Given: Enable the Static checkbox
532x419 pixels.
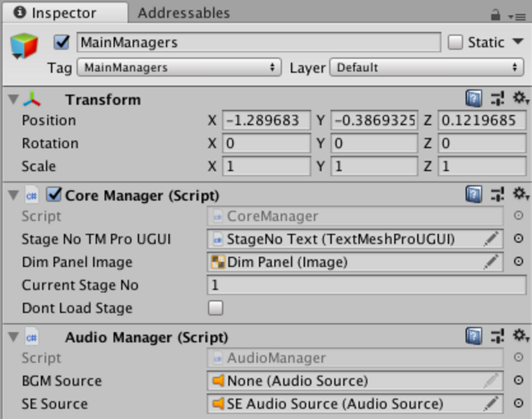Looking at the screenshot, I should click(x=455, y=42).
